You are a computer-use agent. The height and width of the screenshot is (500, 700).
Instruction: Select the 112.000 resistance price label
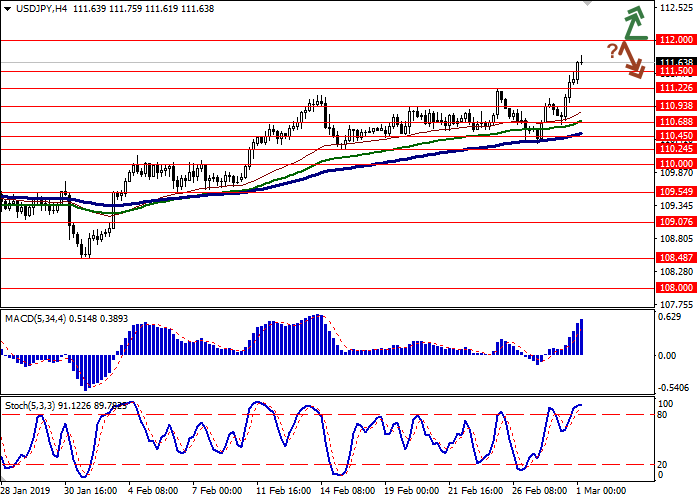[677, 40]
